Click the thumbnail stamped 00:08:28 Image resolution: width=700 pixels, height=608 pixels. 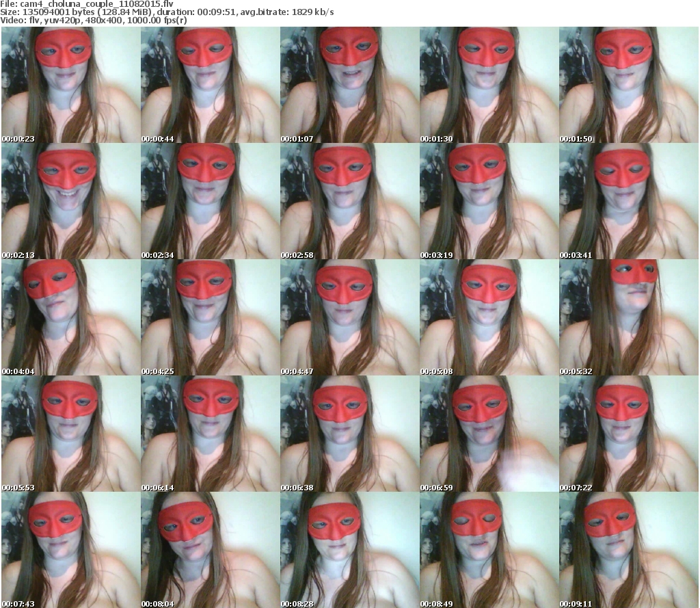(x=349, y=550)
